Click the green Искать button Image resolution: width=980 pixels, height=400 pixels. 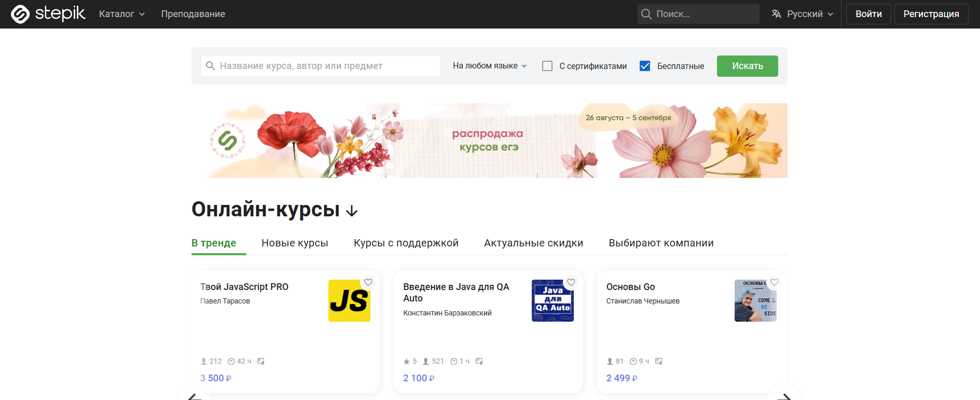tap(748, 66)
